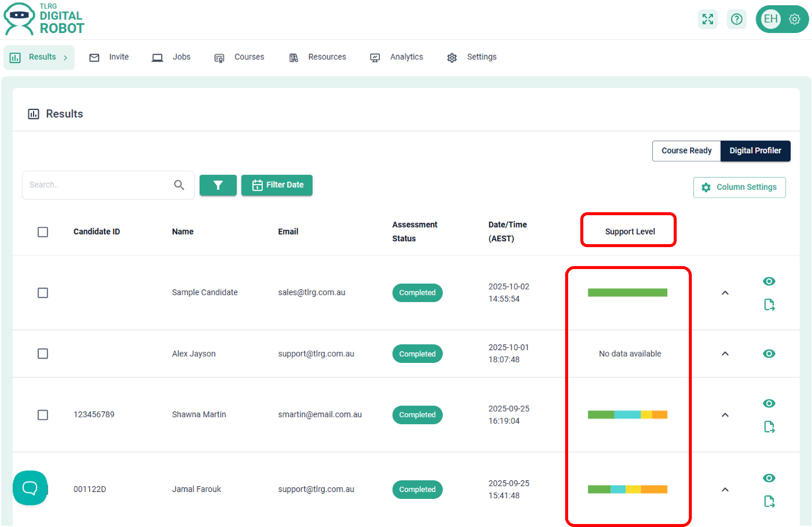
Task: Click the fullscreen expand icon
Action: [707, 19]
